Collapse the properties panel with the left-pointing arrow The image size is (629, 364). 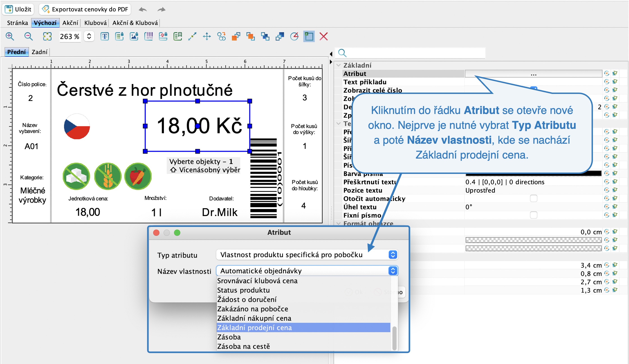[331, 54]
